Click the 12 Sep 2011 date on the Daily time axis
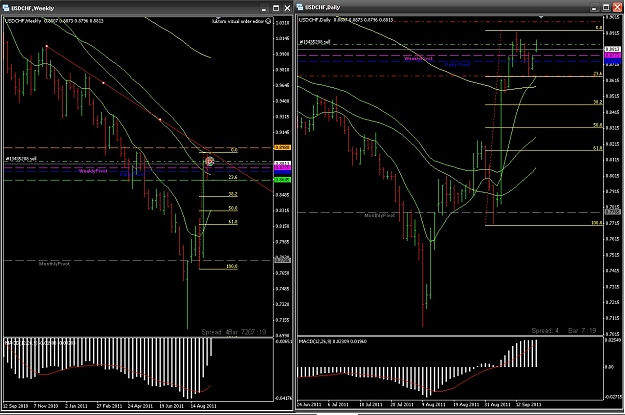 point(529,405)
